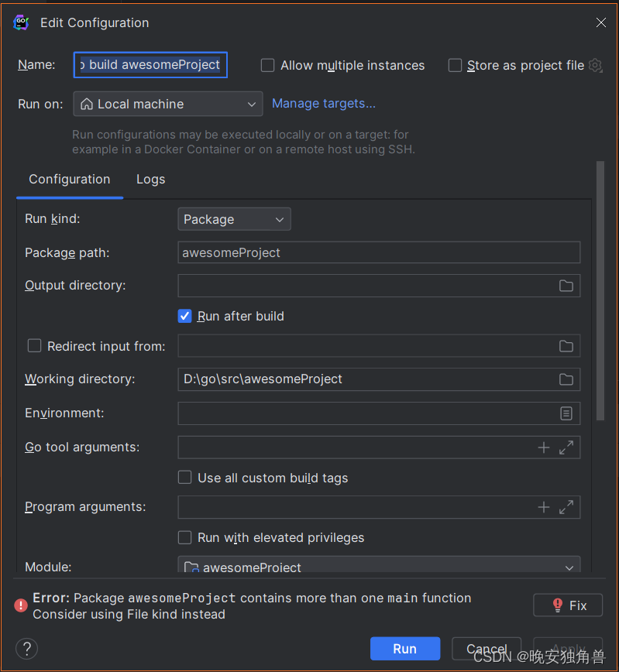Screen dimensions: 619x672
Task: Click the Fix button for the package error
Action: [x=568, y=605]
